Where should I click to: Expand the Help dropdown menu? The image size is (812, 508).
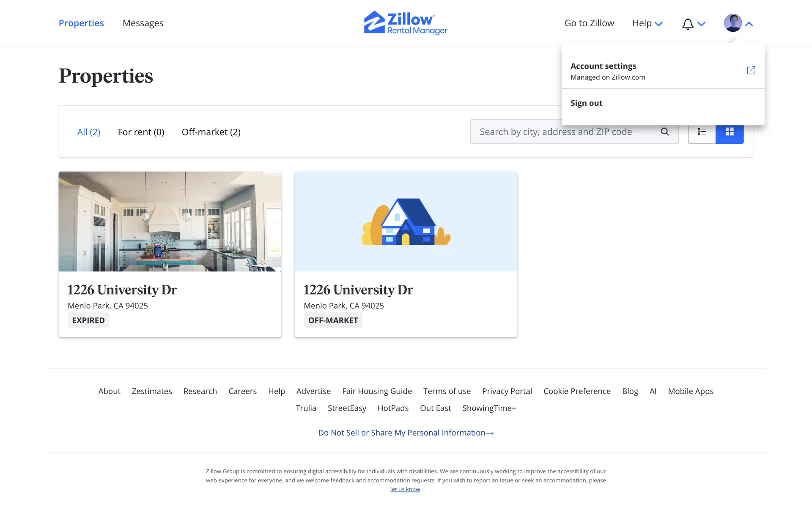point(647,23)
